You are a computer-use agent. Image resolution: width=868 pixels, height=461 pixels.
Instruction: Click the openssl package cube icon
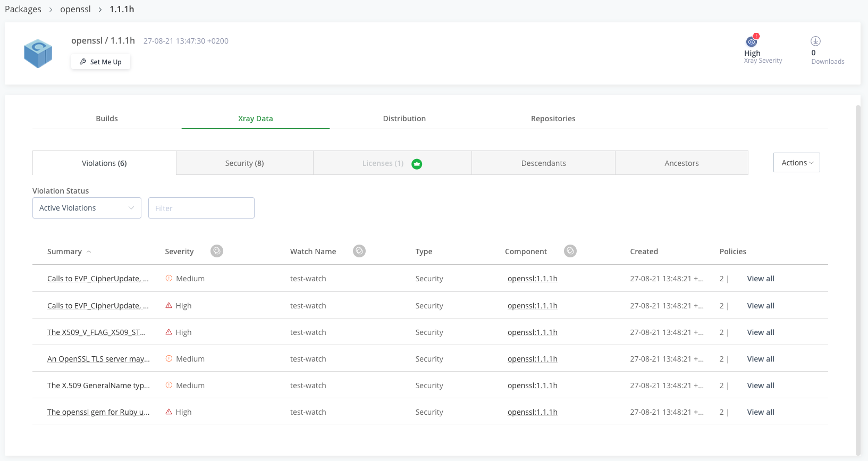pos(38,53)
